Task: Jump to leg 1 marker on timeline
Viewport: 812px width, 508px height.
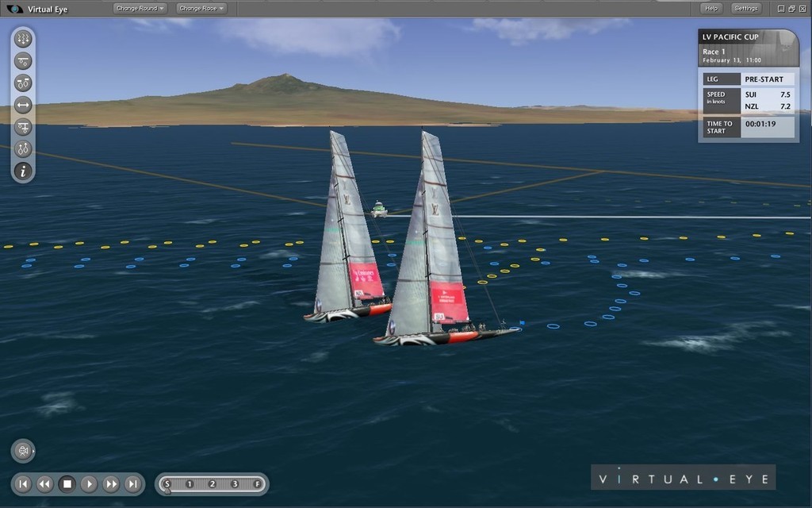Action: [190, 484]
